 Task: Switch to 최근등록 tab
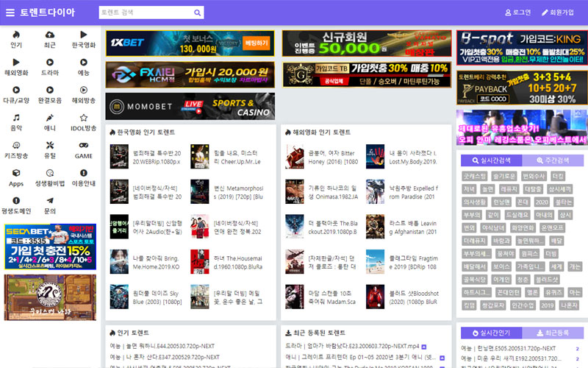(x=553, y=333)
